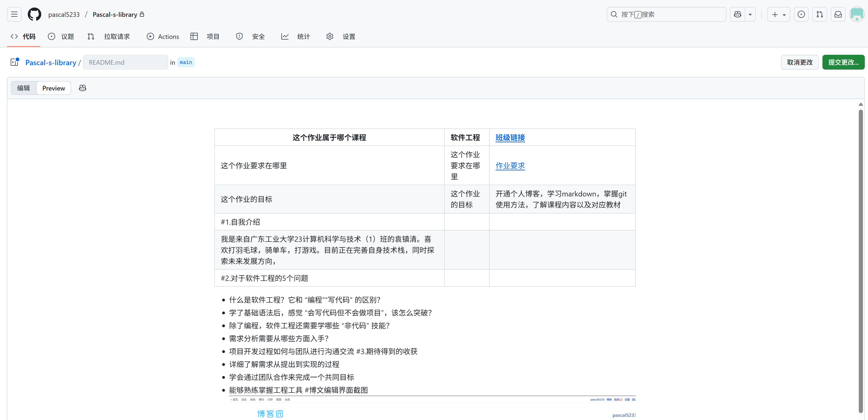
Task: Switch to the Preview tab
Action: click(54, 88)
